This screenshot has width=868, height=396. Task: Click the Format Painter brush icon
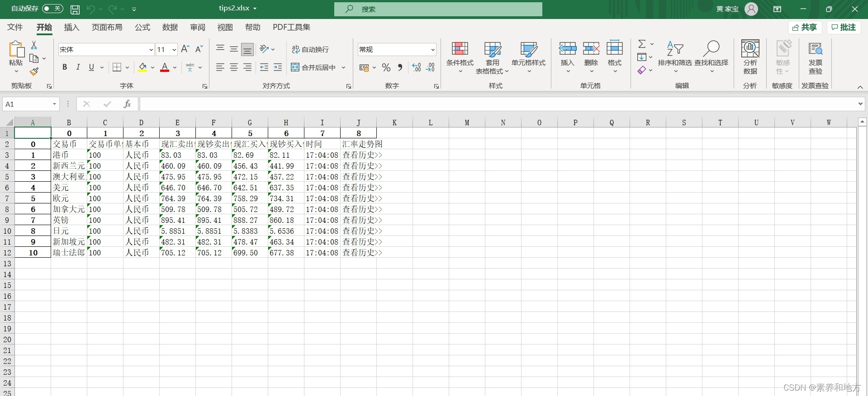[34, 71]
